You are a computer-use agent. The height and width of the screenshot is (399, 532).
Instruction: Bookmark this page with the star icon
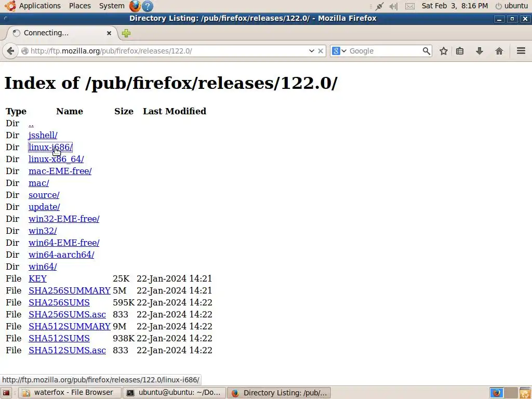444,51
